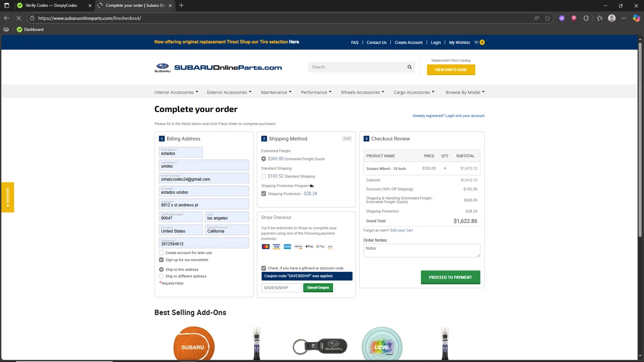Toggle Shipping Protection $28.24 checkbox
This screenshot has width=644, height=362.
tap(264, 194)
